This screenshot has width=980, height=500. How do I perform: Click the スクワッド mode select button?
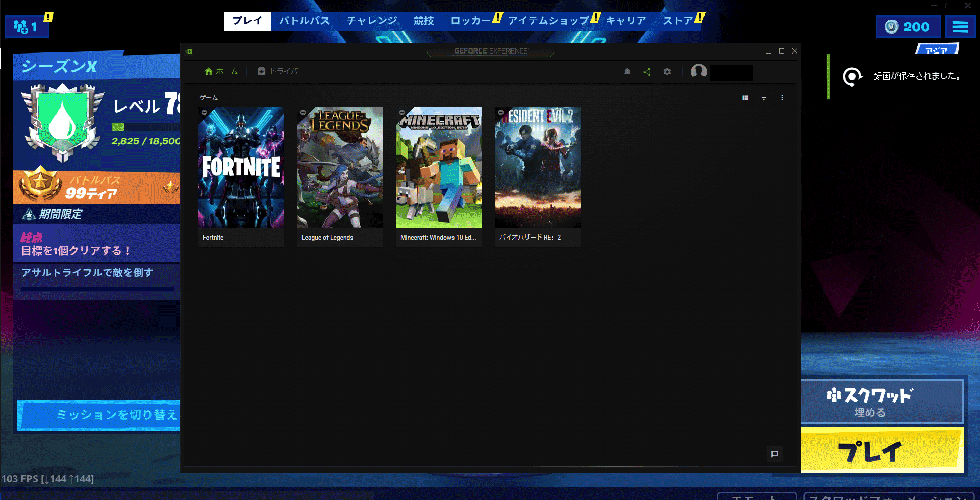tap(882, 401)
